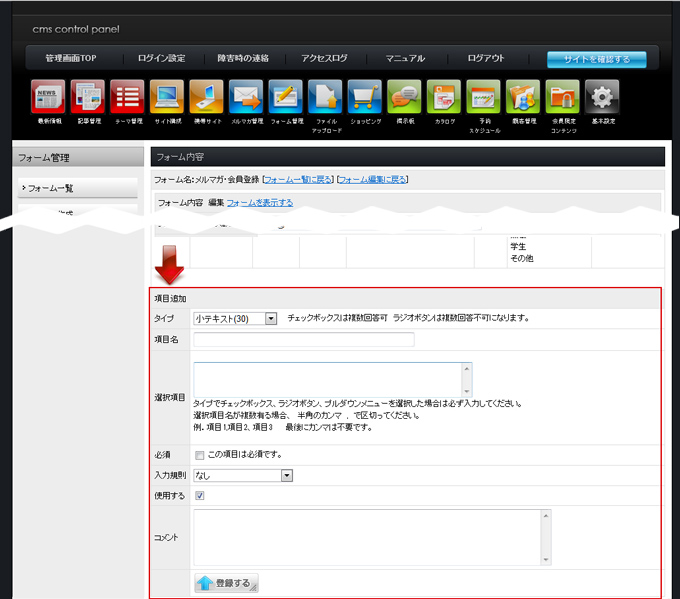The height and width of the screenshot is (599, 680).
Task: Click the 掲示板 bulletin board icon
Action: pyautogui.click(x=404, y=97)
